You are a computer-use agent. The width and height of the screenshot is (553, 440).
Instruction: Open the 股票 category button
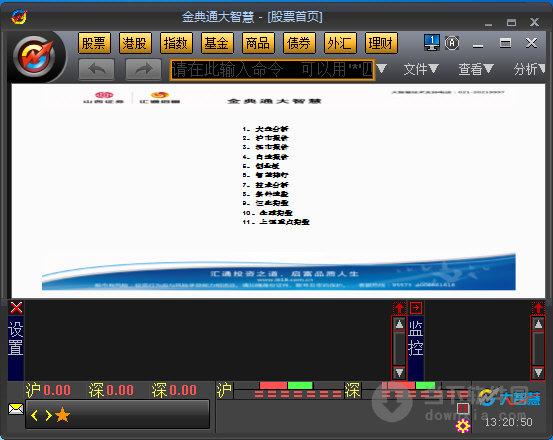click(x=94, y=43)
